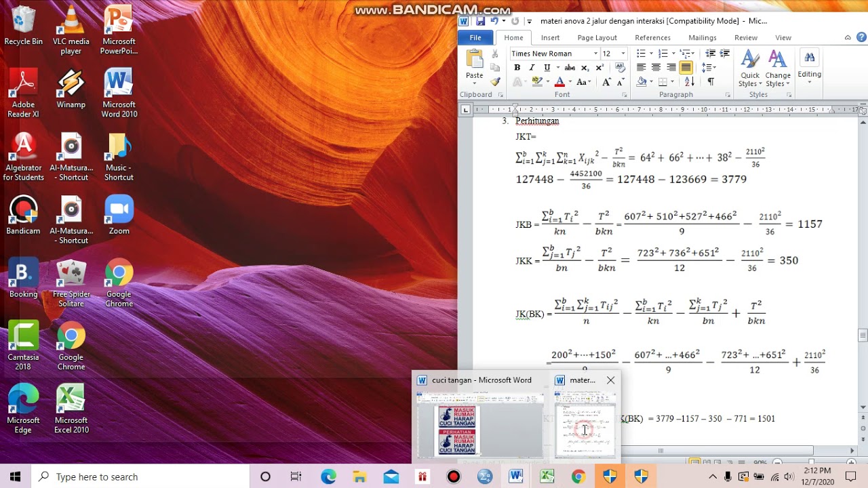Viewport: 868px width, 488px height.
Task: Click the Paste clipboard icon
Action: click(475, 58)
